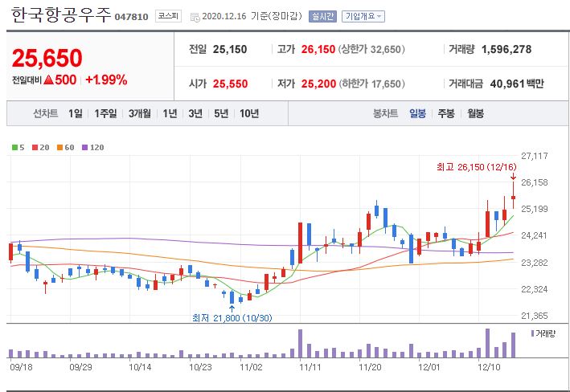Click the red 20-day moving average swatch
Image resolution: width=570 pixels, height=392 pixels.
(35, 148)
